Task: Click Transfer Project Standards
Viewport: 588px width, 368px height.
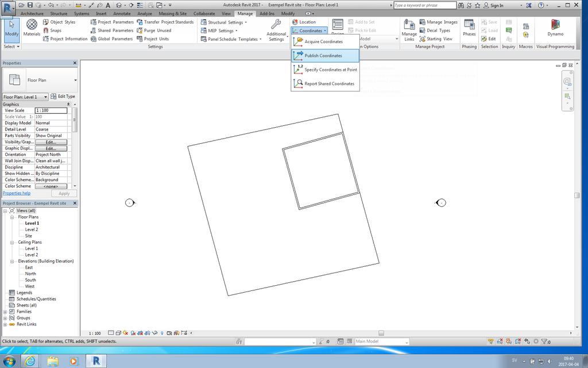Action: [x=165, y=22]
